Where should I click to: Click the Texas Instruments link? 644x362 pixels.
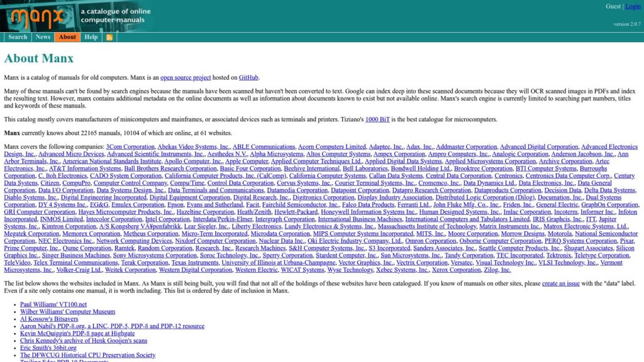coord(195,263)
